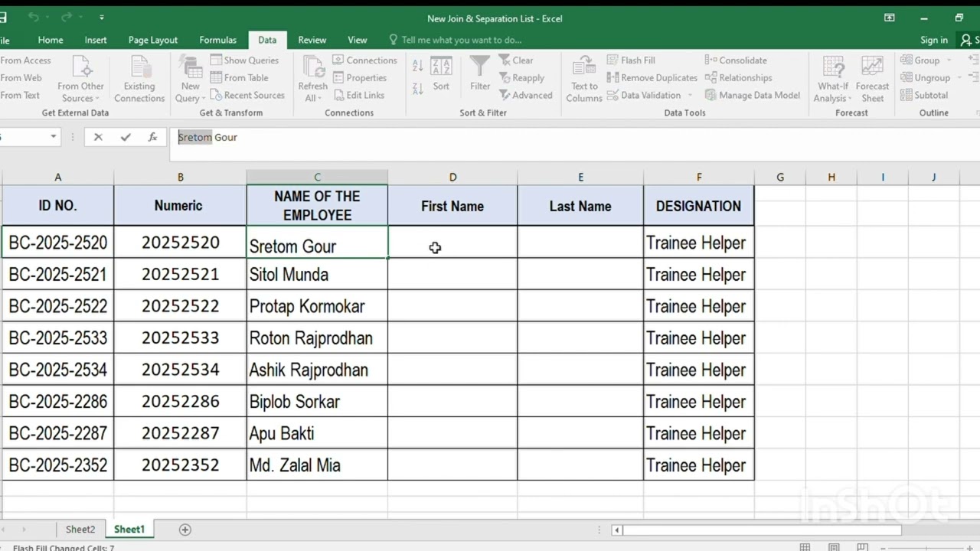Select cell BC-2025-2522

[x=57, y=306]
